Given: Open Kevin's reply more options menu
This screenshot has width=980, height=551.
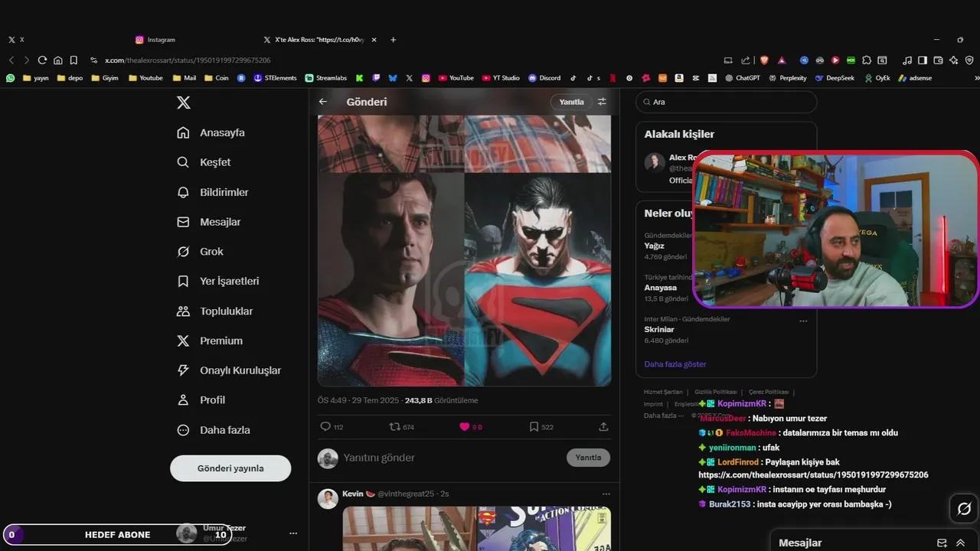Looking at the screenshot, I should pyautogui.click(x=606, y=494).
